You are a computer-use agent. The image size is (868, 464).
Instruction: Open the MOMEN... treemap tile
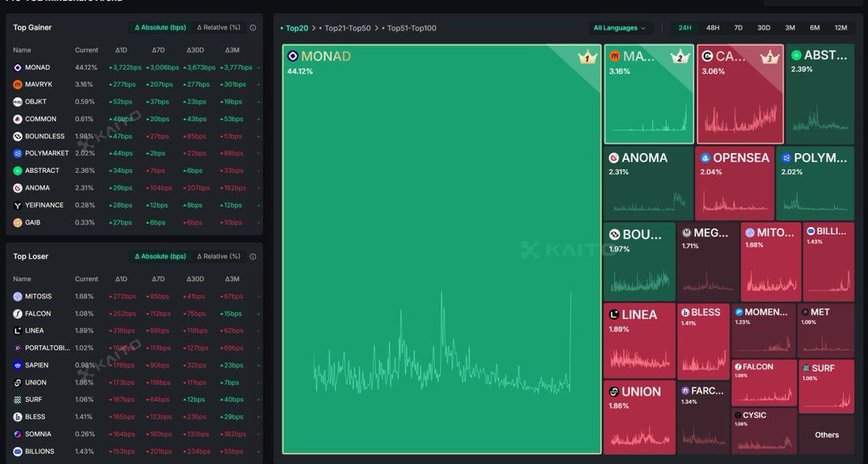pyautogui.click(x=763, y=330)
